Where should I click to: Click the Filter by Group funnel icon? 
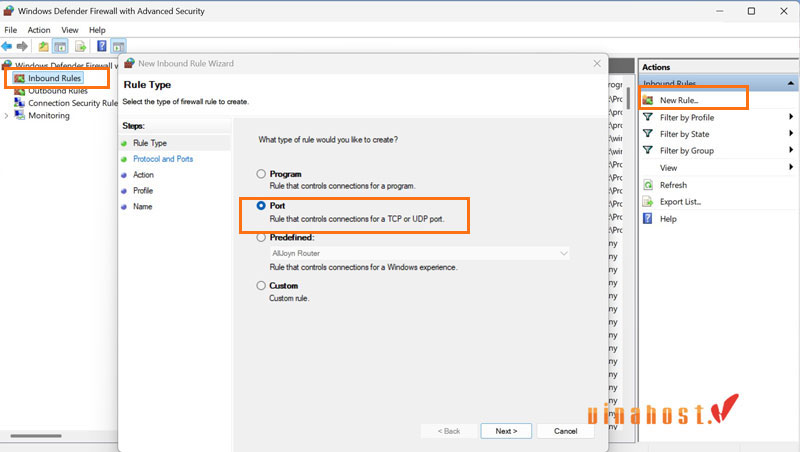click(x=647, y=150)
